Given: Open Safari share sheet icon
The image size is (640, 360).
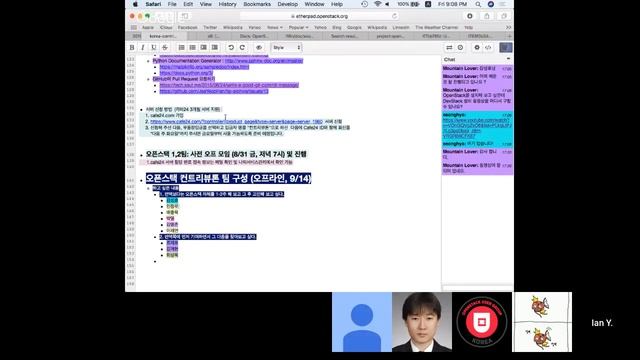Looking at the screenshot, I should 487,16.
